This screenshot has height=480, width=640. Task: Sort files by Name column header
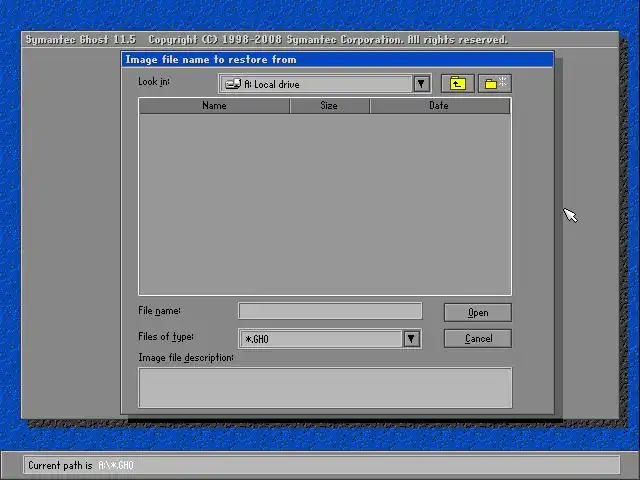pos(214,106)
